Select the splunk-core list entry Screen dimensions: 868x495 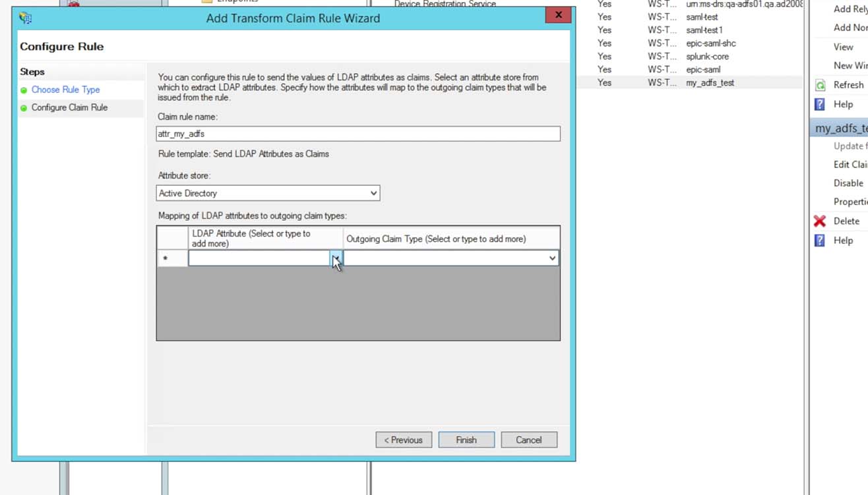(707, 57)
